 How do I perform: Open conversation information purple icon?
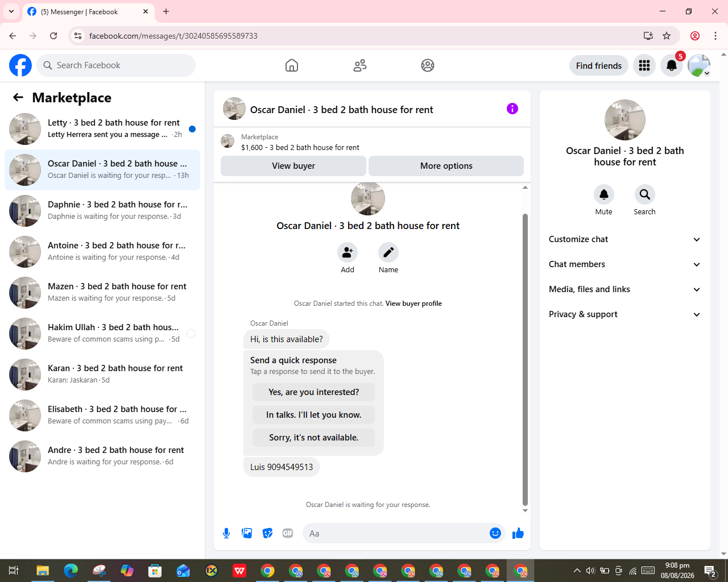coord(512,109)
